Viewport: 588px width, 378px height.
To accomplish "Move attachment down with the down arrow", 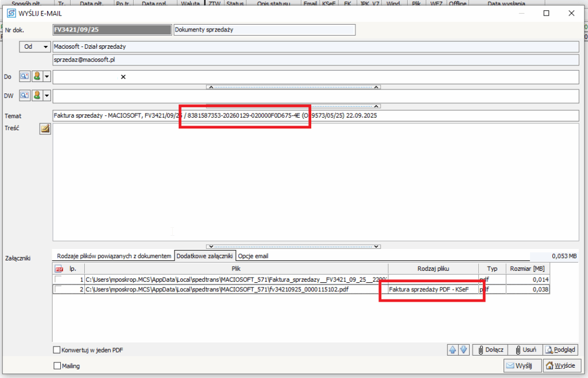I will coord(464,349).
